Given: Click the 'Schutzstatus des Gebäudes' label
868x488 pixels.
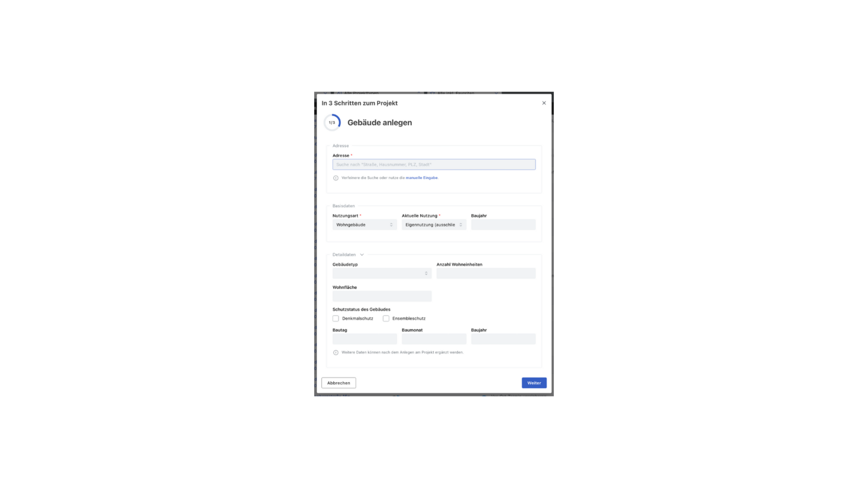Looking at the screenshot, I should [361, 310].
